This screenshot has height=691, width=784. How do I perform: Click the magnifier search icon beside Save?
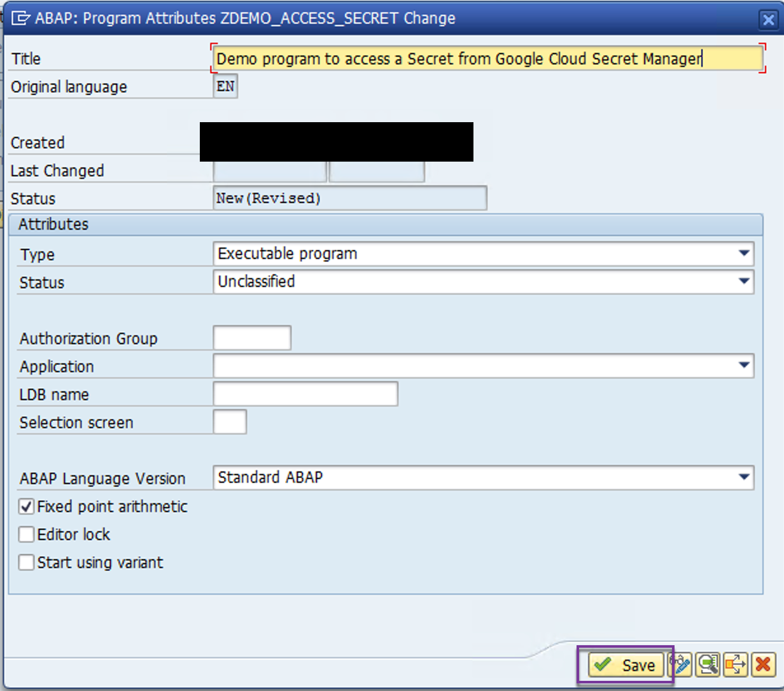pyautogui.click(x=708, y=665)
